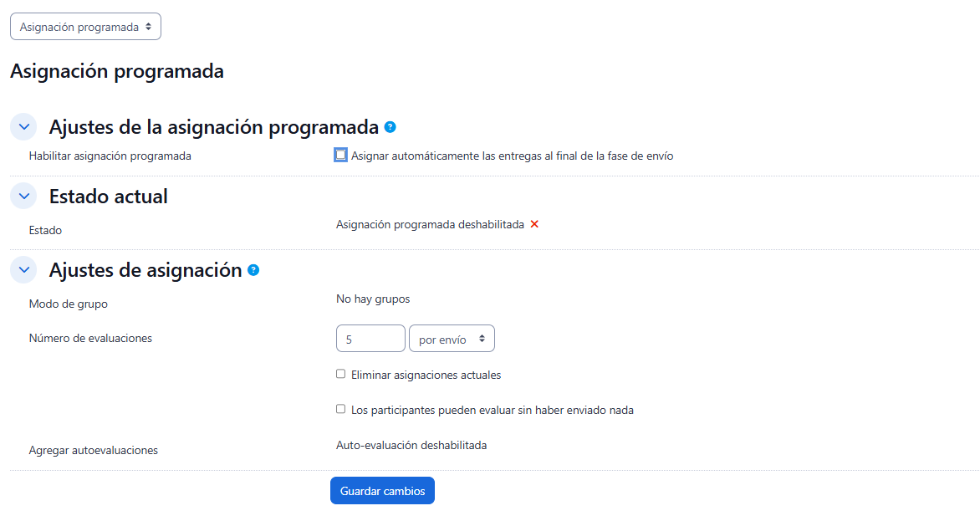Click the red X disabled status icon
The width and height of the screenshot is (980, 516).
(534, 224)
